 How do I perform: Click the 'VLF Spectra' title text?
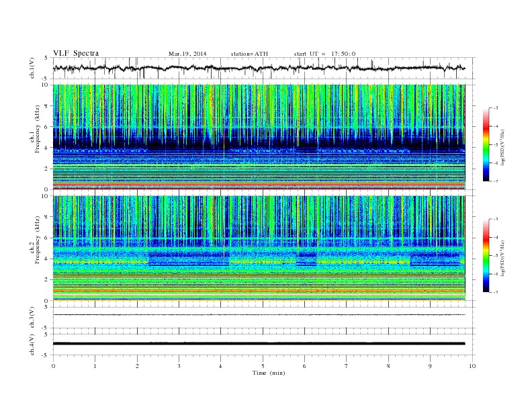76,53
